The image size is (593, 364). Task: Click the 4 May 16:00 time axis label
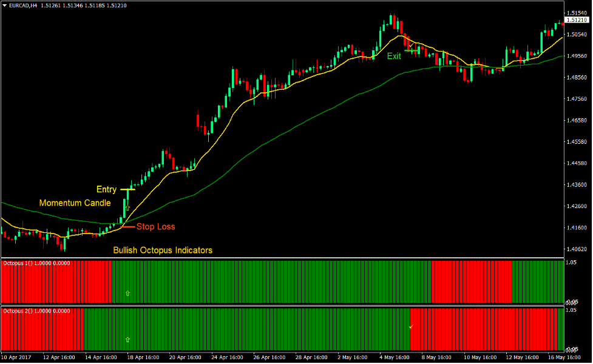click(394, 357)
